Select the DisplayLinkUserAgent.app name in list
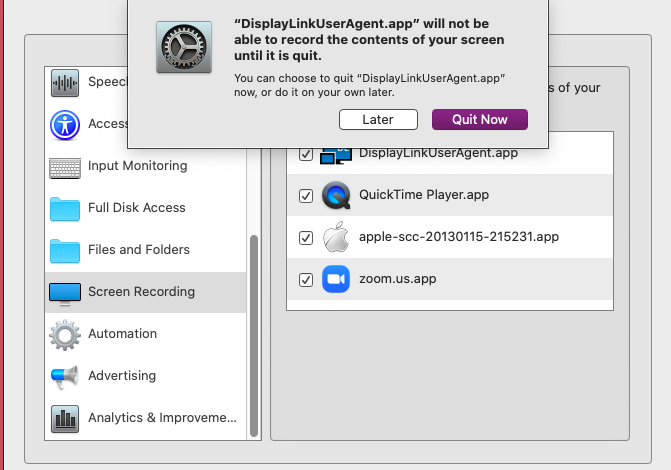 click(x=438, y=154)
